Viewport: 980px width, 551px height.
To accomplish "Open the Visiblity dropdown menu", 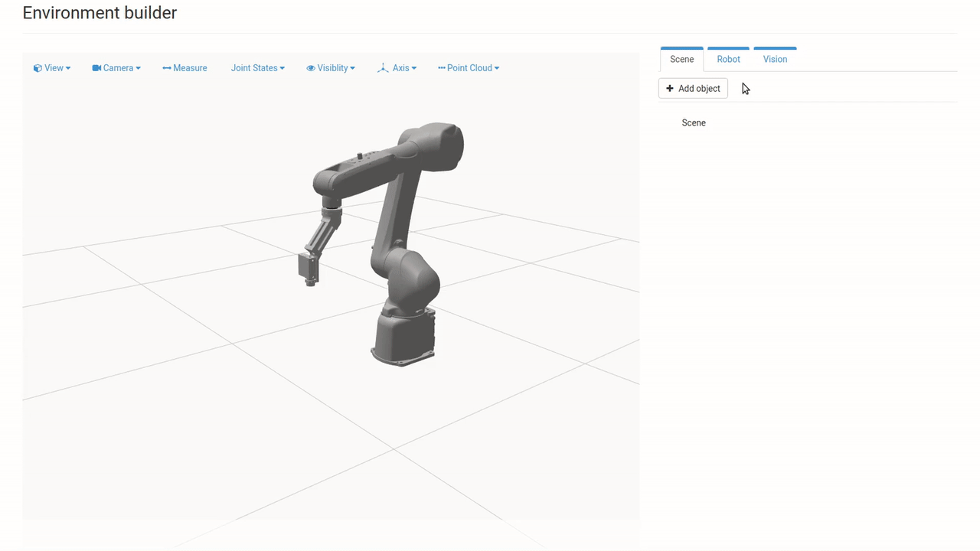I will pyautogui.click(x=331, y=68).
